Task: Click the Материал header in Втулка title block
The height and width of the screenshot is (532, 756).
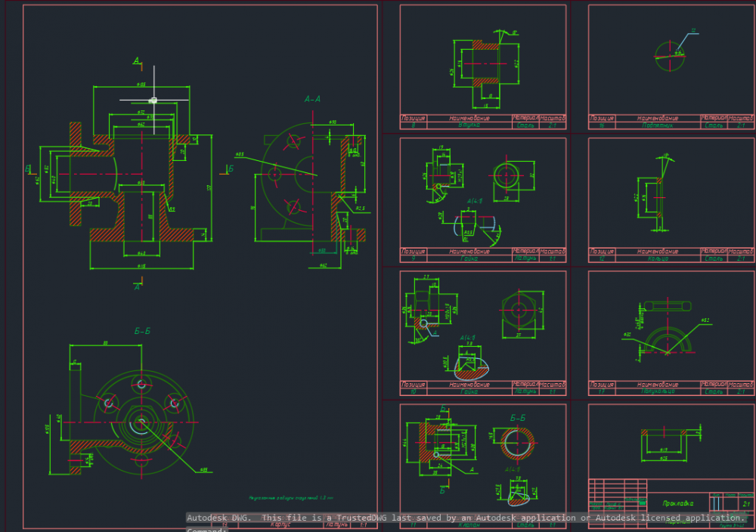Action: 525,118
